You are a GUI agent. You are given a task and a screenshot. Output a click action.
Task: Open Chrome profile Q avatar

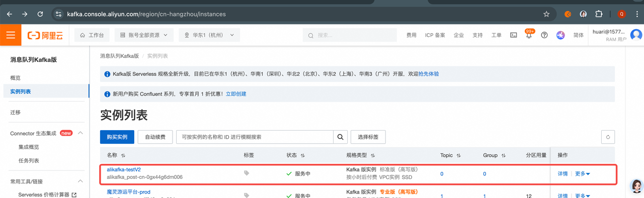[622, 14]
